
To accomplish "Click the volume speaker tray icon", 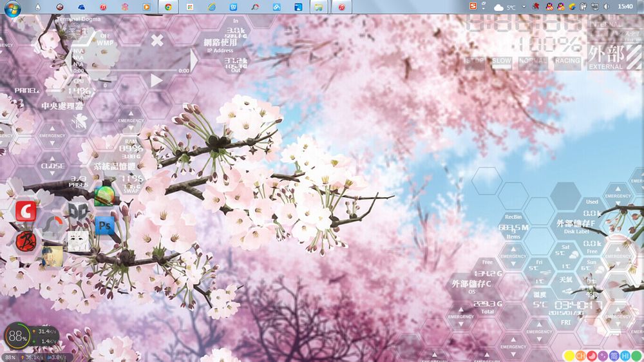I will [606, 6].
